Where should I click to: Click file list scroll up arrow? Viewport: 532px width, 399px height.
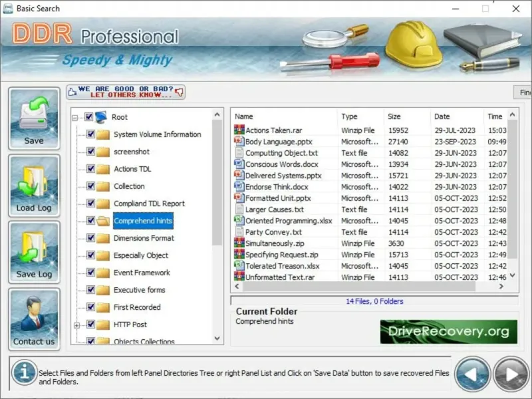(x=512, y=114)
